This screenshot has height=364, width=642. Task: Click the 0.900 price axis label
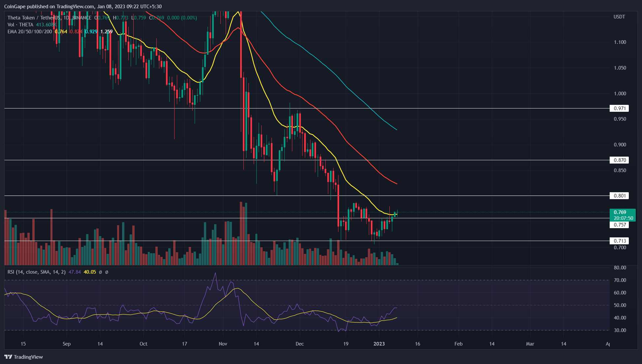(x=620, y=145)
